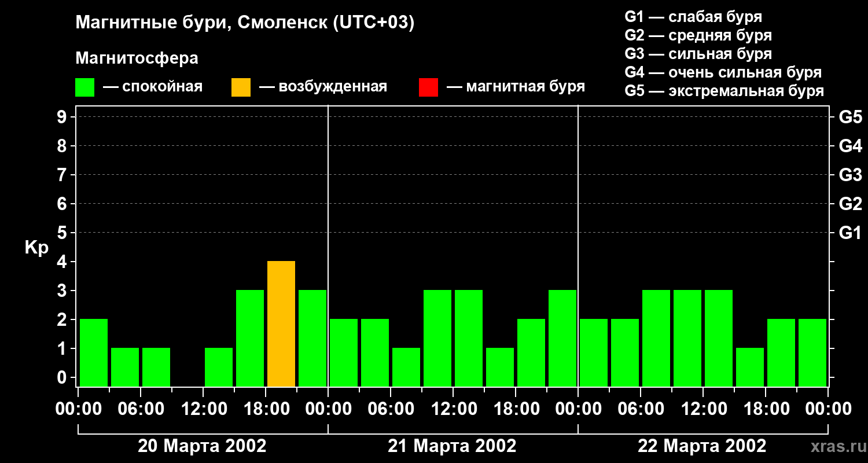This screenshot has width=868, height=463.
Task: Click the chart title 'Магнитные бури, Смоленск (UTC+03)'
Action: 245,23
